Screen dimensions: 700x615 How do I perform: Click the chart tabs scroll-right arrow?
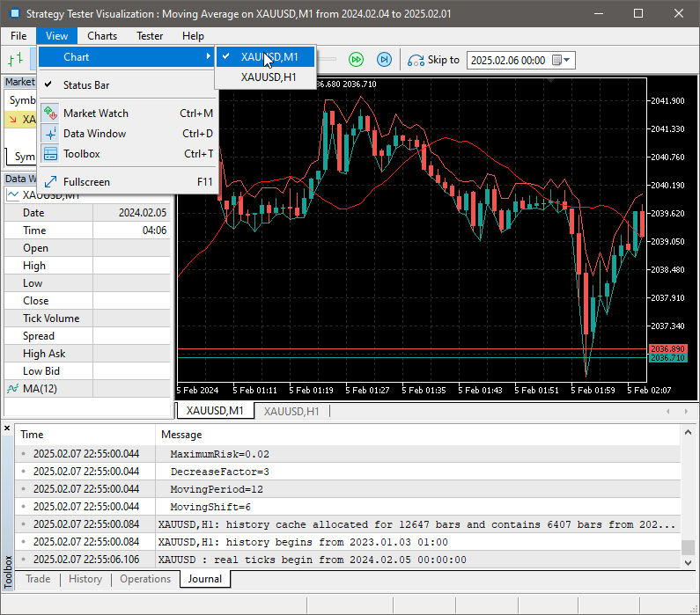pos(686,411)
